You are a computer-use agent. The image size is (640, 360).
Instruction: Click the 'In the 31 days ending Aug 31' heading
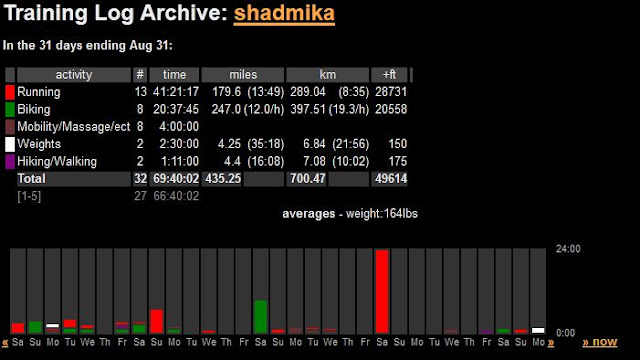click(88, 45)
